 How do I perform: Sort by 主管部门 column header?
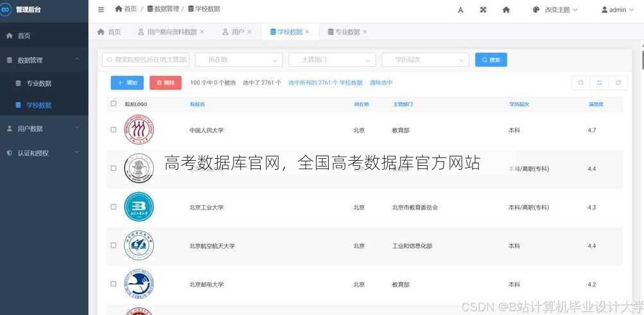coord(403,104)
